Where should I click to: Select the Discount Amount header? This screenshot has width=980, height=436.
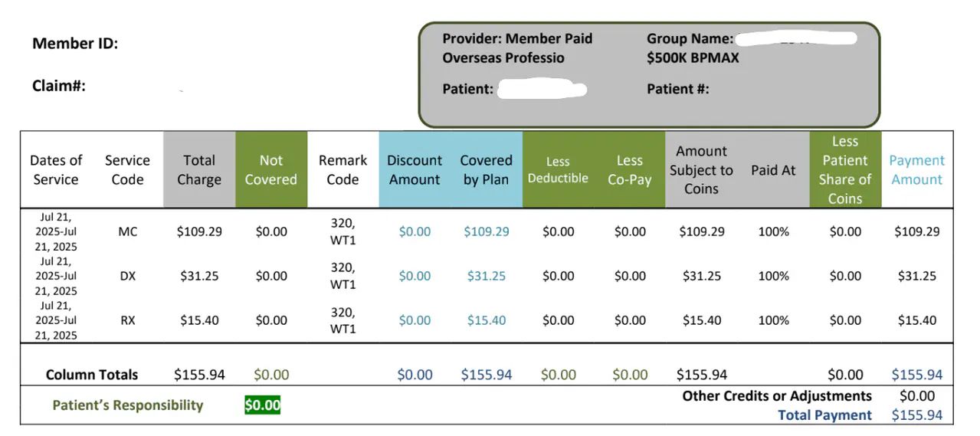415,170
